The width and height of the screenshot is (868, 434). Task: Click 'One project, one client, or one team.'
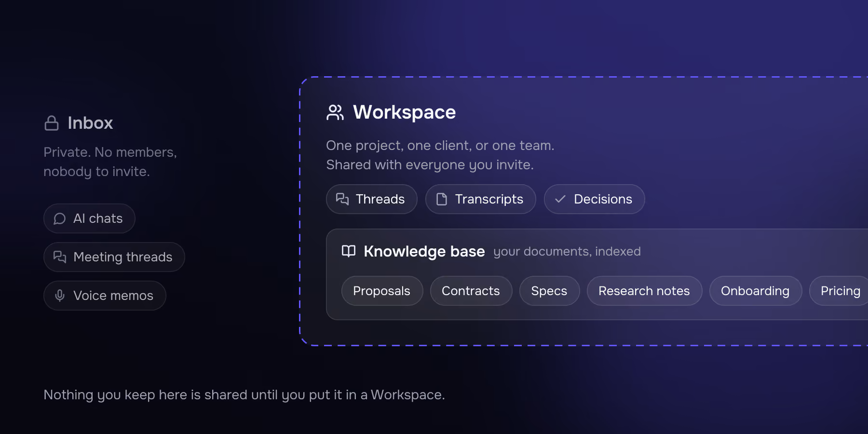(x=440, y=146)
